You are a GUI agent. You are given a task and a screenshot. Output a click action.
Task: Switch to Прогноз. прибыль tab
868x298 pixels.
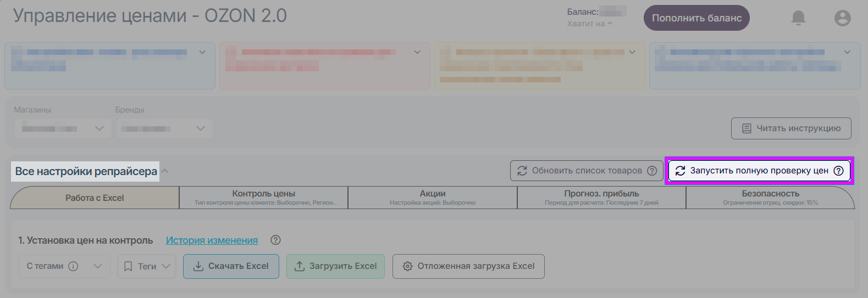point(601,198)
